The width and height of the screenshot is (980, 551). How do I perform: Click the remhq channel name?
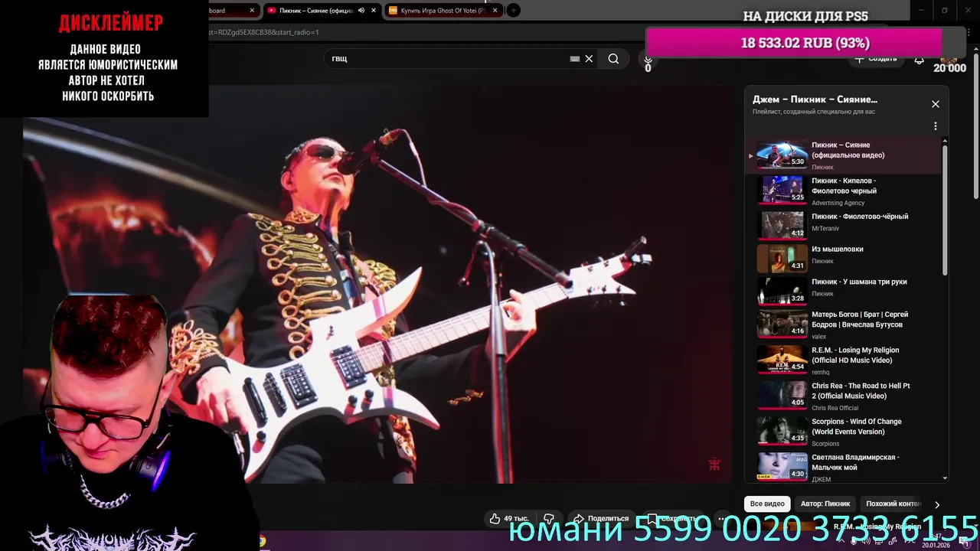pos(821,372)
